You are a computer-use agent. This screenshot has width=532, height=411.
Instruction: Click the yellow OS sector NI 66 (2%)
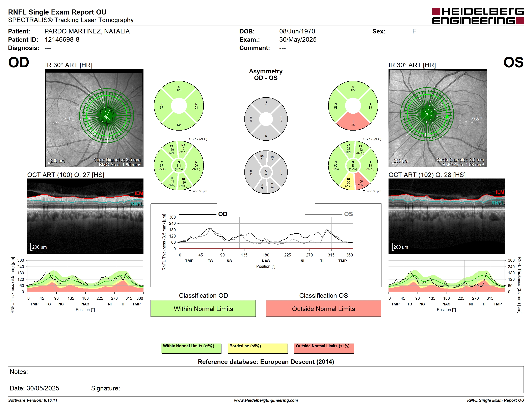(348, 182)
